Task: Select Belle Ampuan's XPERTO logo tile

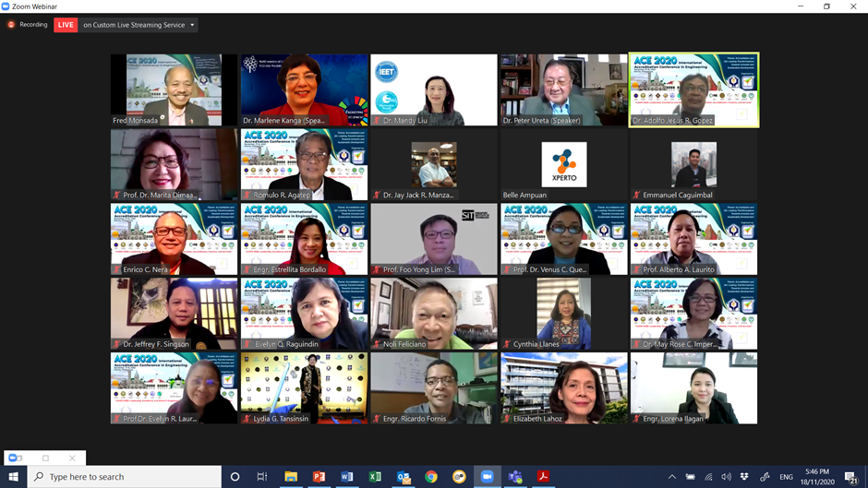Action: coord(563,165)
